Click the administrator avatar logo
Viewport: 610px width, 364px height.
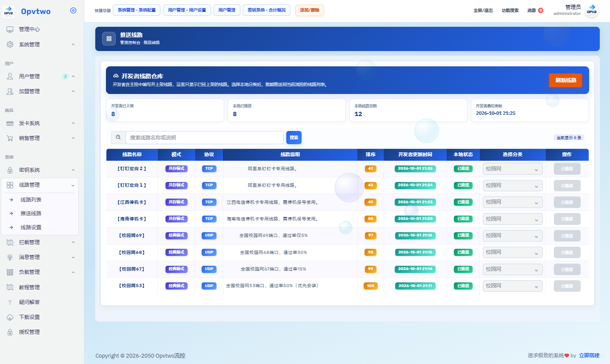(592, 11)
